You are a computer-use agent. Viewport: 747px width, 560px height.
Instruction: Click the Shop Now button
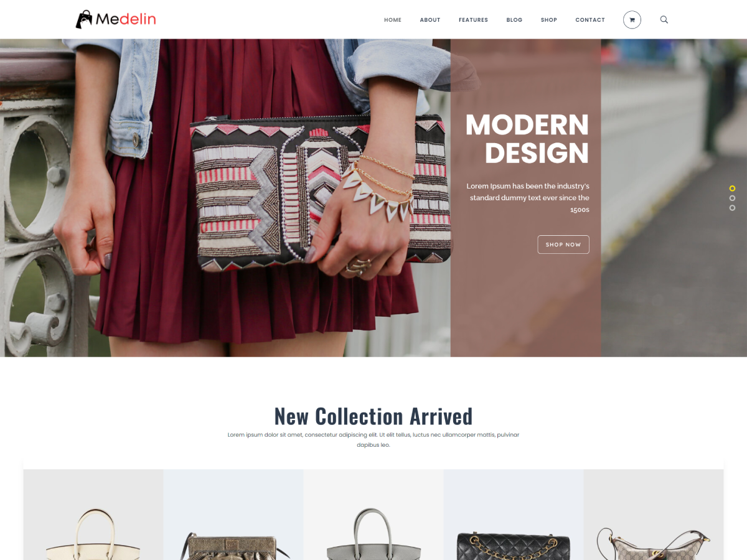click(x=563, y=245)
